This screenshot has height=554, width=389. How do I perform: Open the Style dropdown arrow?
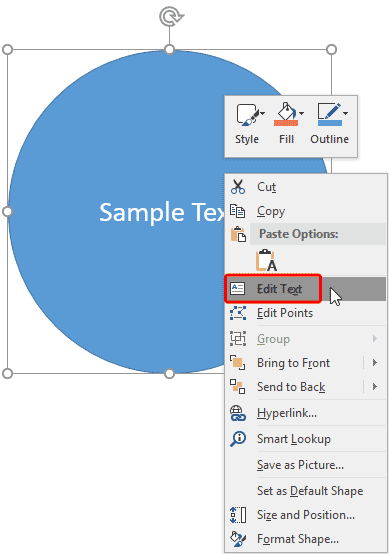point(263,113)
